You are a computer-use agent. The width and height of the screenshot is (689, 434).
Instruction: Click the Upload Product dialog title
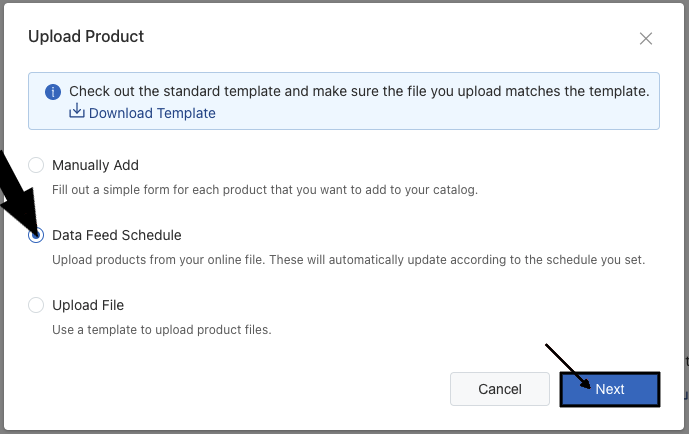pyautogui.click(x=86, y=37)
